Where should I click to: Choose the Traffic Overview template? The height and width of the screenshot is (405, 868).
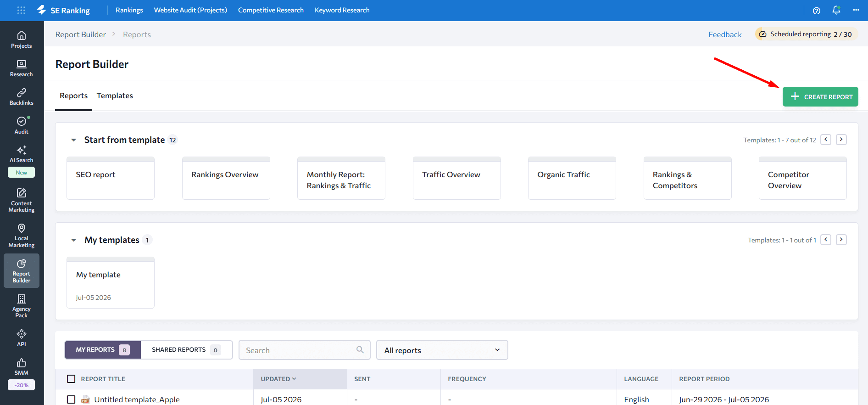coord(457,178)
